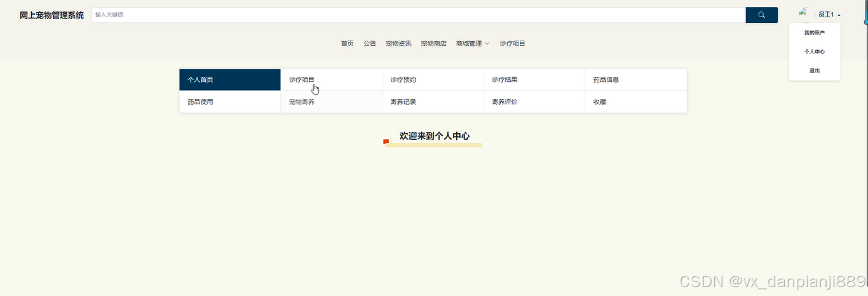Viewport: 868px width, 296px height.
Task: Open 宠物商店 in navigation bar
Action: [433, 44]
